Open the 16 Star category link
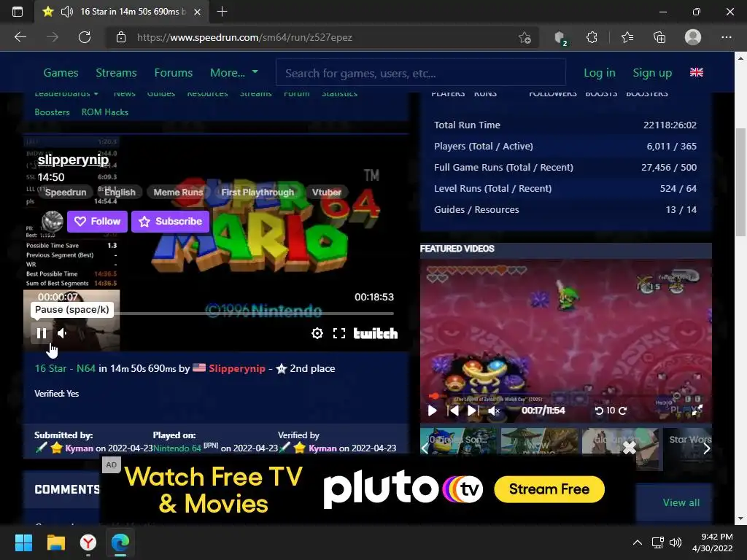This screenshot has height=560, width=747. (50, 368)
